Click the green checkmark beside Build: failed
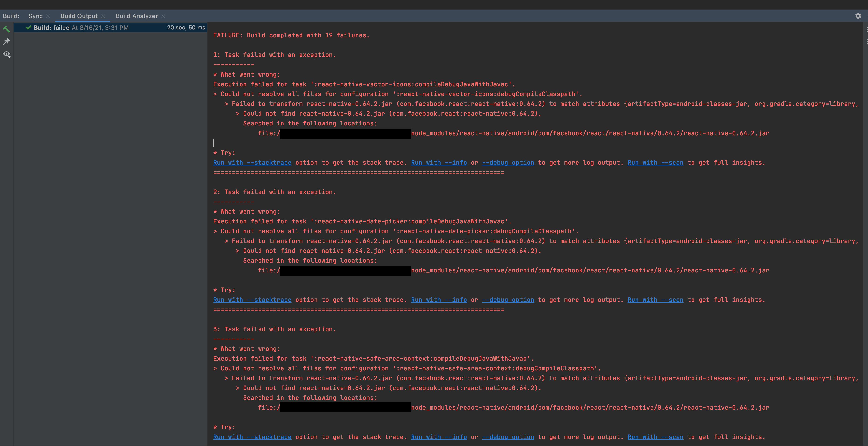 pyautogui.click(x=28, y=28)
